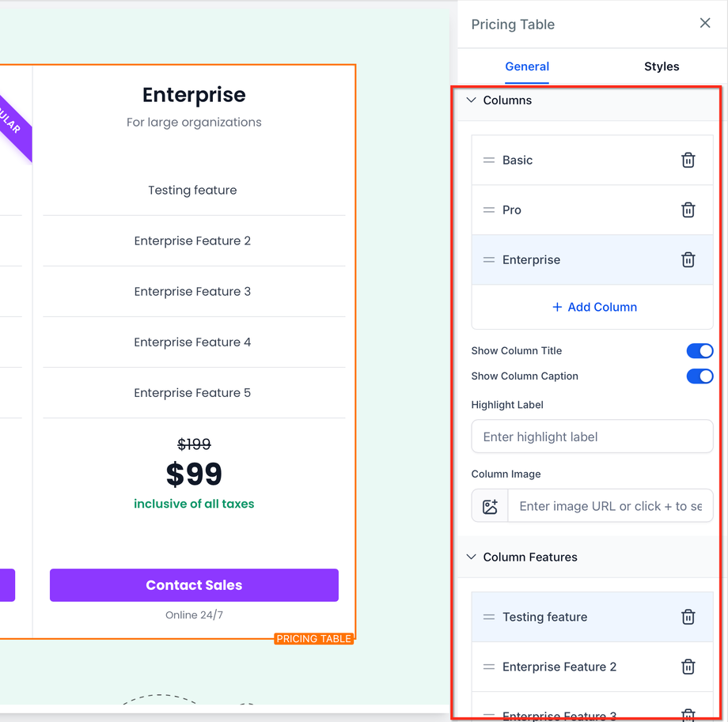Delete the Testing feature row
The image size is (728, 722).
pyautogui.click(x=688, y=617)
